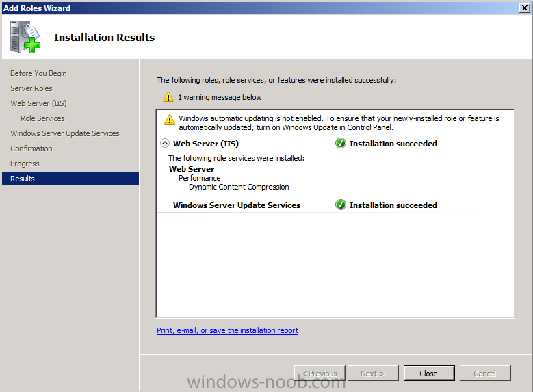Select the Role Services step
Screen dimensions: 533x392
pos(42,118)
